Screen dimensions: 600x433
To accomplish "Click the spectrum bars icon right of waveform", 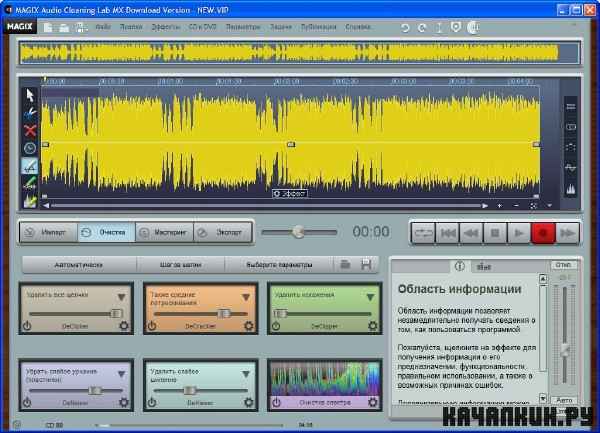I will click(x=571, y=189).
